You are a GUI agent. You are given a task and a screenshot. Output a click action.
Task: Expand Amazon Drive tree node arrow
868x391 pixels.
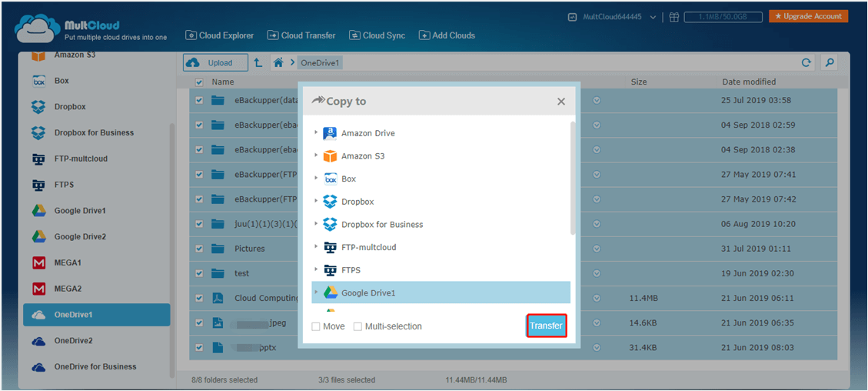click(316, 133)
